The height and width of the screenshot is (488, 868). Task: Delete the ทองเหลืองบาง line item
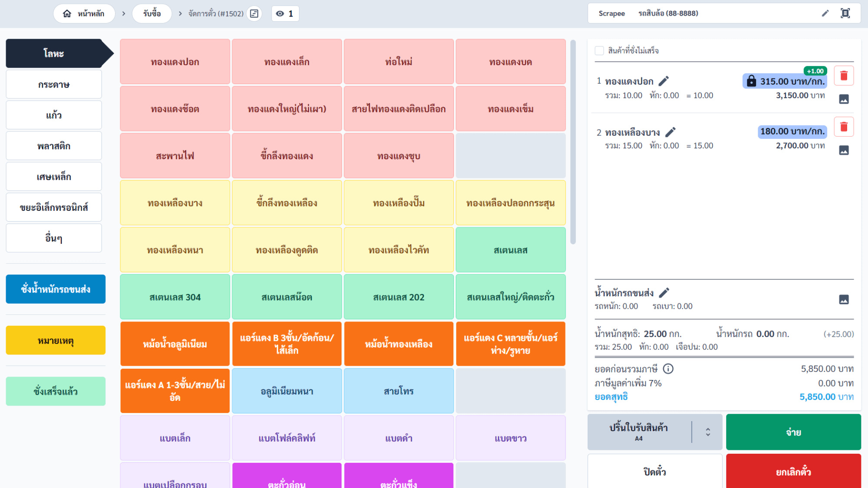[x=843, y=127]
